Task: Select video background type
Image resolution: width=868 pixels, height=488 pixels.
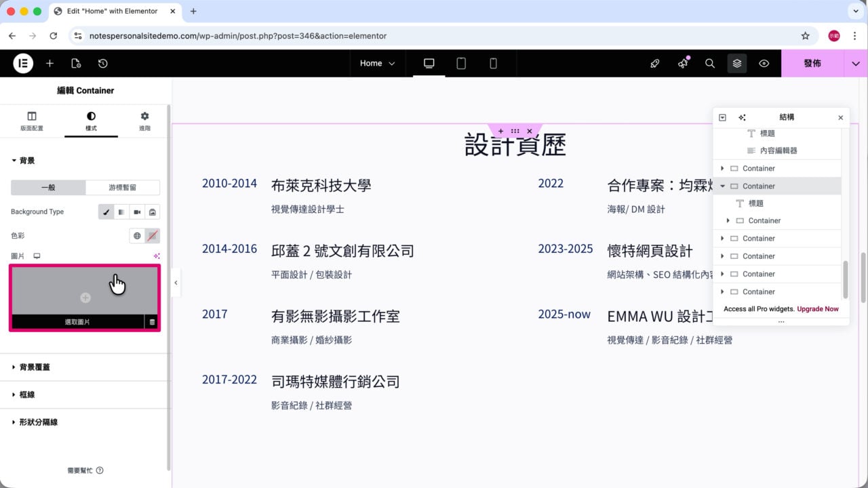Action: click(137, 212)
